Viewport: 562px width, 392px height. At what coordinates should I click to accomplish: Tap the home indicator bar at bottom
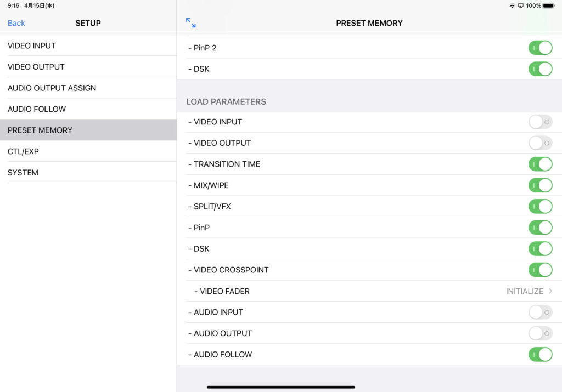tap(281, 387)
